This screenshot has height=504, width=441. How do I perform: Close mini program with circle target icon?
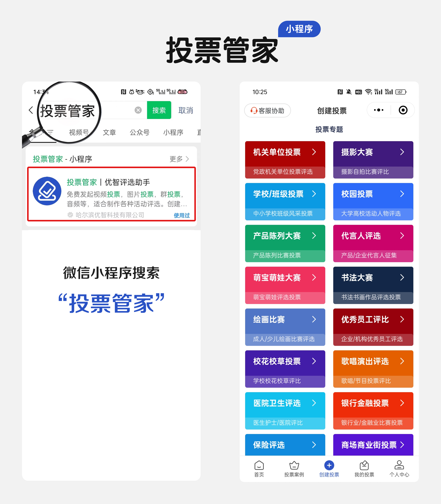pos(403,110)
